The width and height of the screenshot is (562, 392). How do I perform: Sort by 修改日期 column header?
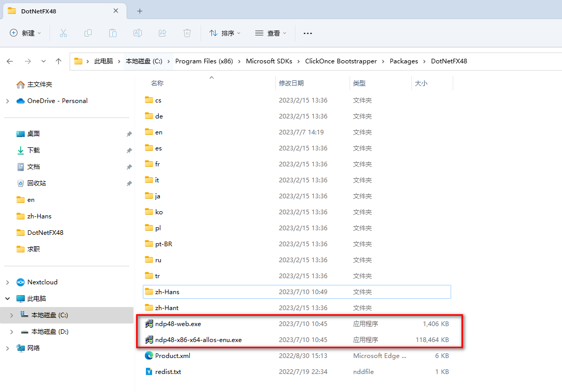coord(291,83)
